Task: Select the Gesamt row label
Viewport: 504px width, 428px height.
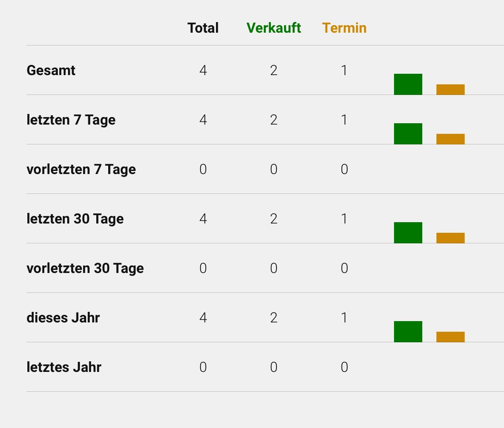Action: coord(51,70)
